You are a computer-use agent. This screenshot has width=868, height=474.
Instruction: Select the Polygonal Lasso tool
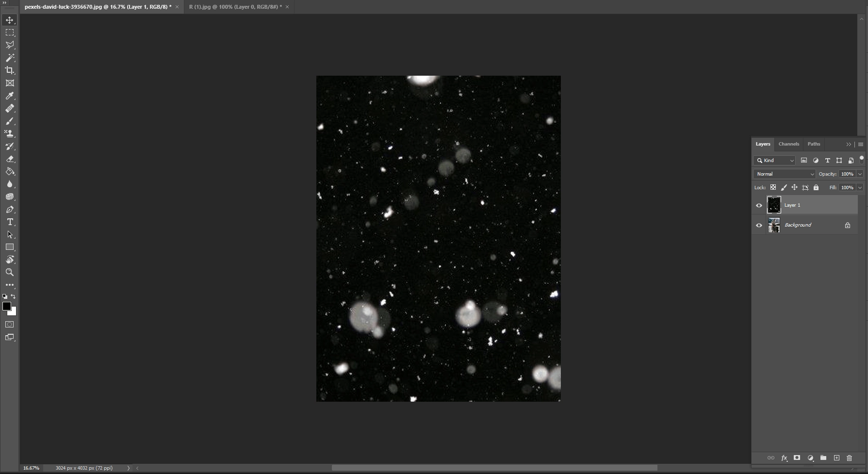(10, 45)
